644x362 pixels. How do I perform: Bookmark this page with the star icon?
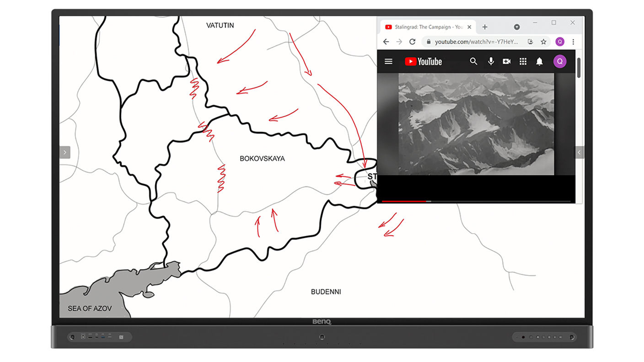543,42
